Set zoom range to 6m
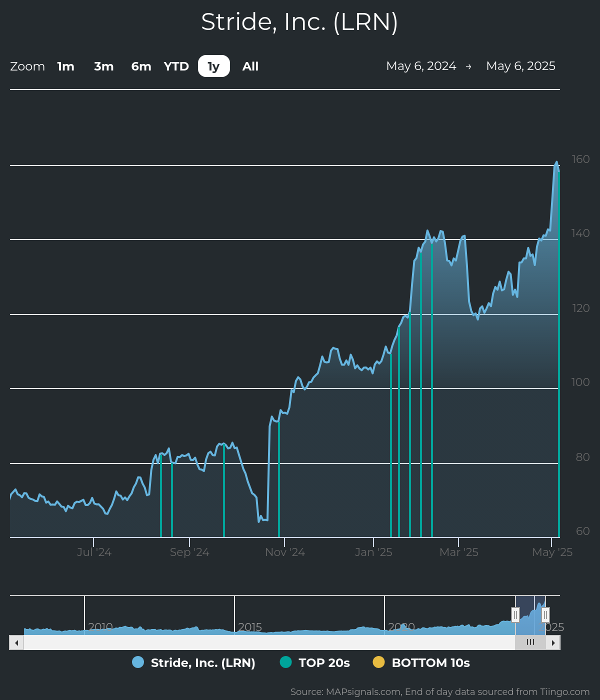 click(x=141, y=66)
